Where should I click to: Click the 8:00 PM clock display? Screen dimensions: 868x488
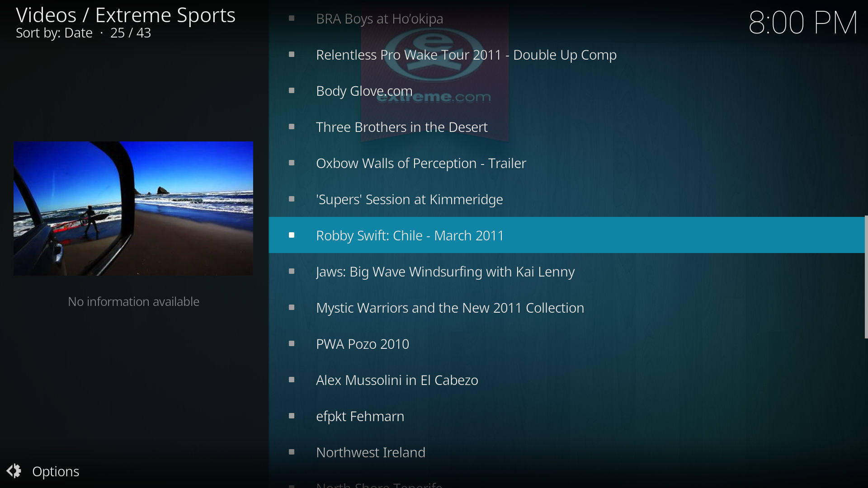click(802, 23)
